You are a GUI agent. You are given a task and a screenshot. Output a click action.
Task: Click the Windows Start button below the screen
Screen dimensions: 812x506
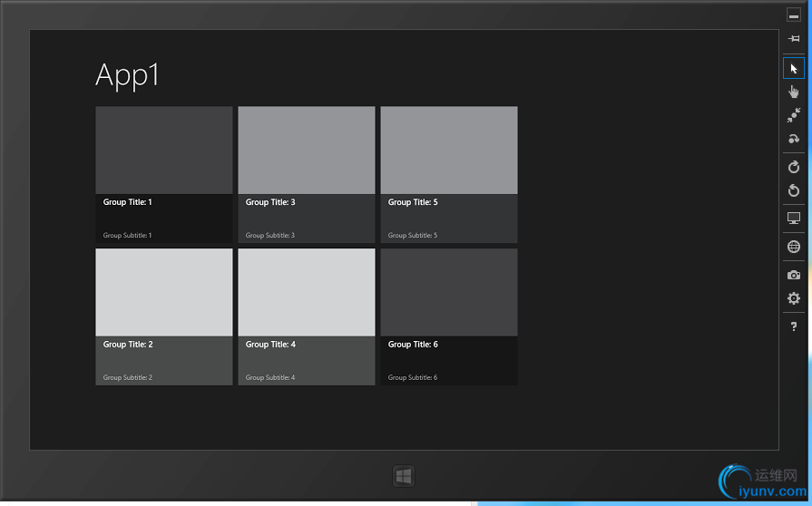pos(404,476)
